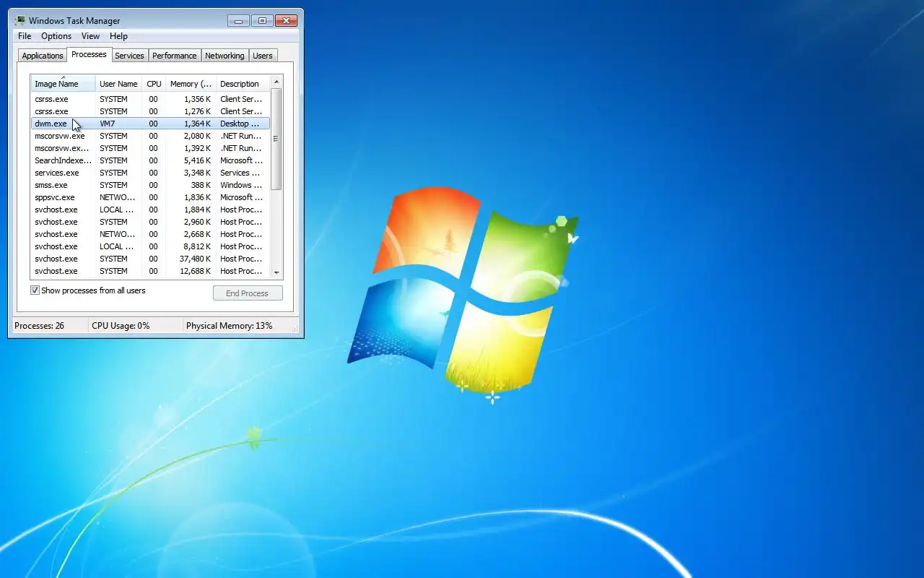Sort by the User Name column header
The image size is (924, 578).
click(118, 84)
